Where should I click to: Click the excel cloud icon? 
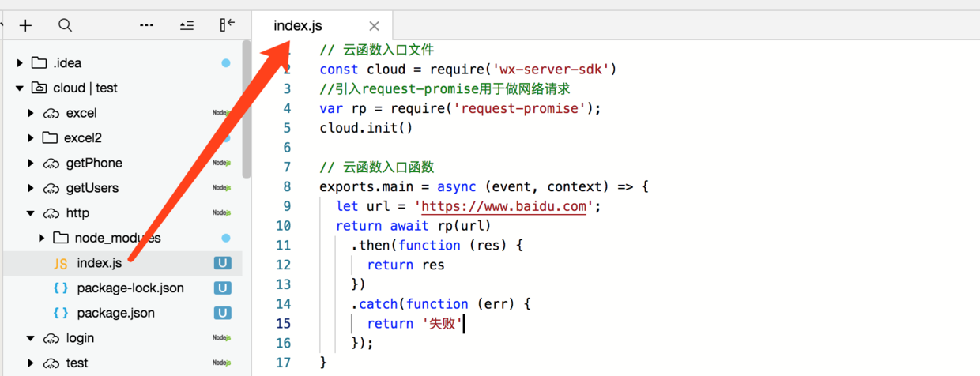point(51,113)
